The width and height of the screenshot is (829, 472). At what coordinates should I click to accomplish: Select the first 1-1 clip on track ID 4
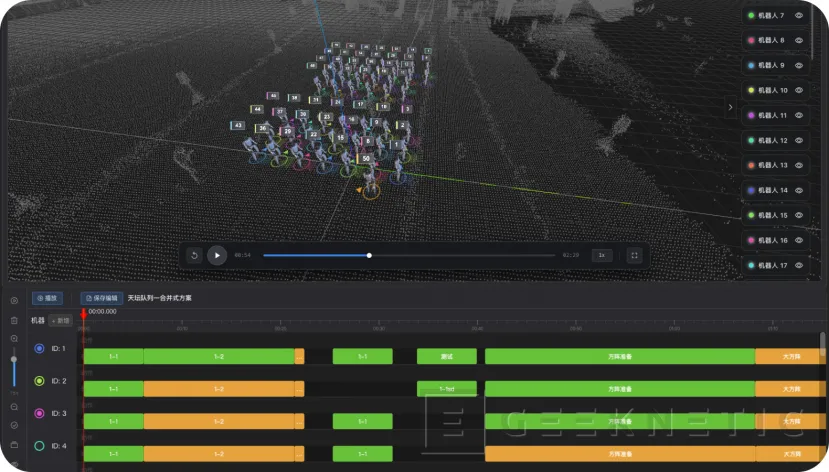pos(113,454)
